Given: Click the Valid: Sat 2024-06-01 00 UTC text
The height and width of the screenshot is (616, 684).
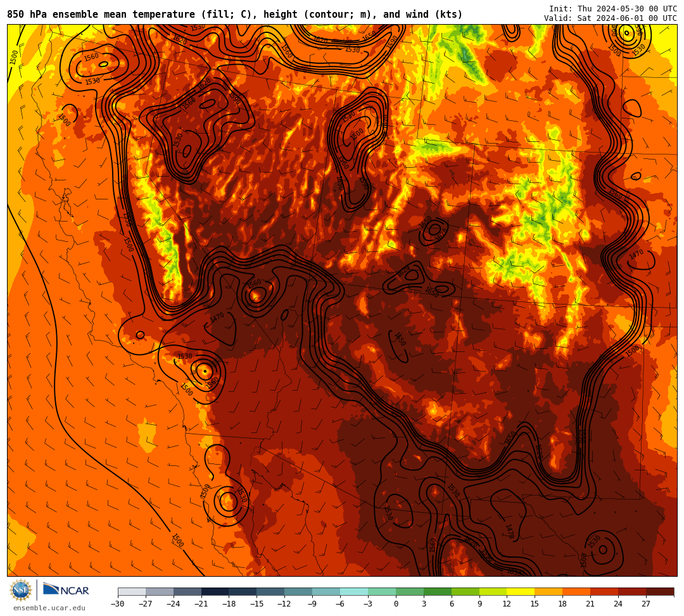Looking at the screenshot, I should (x=611, y=18).
